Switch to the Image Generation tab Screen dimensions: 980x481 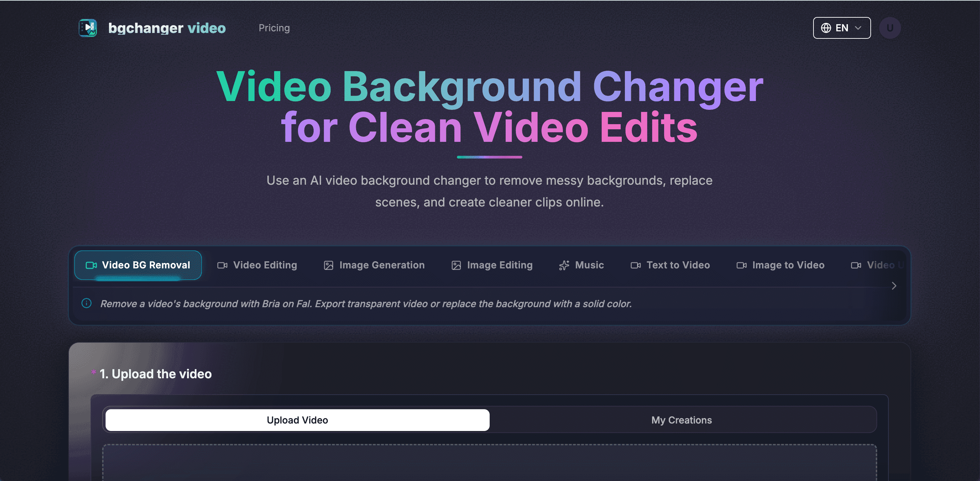[x=374, y=265]
